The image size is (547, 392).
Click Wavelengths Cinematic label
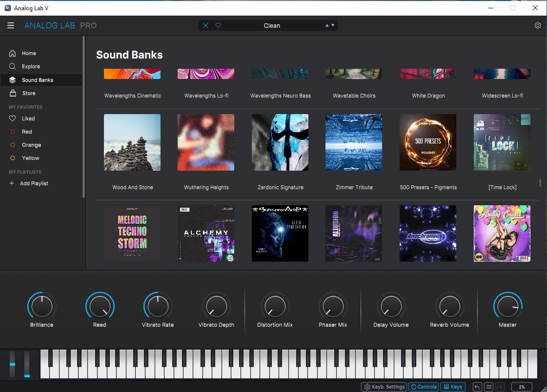point(133,96)
